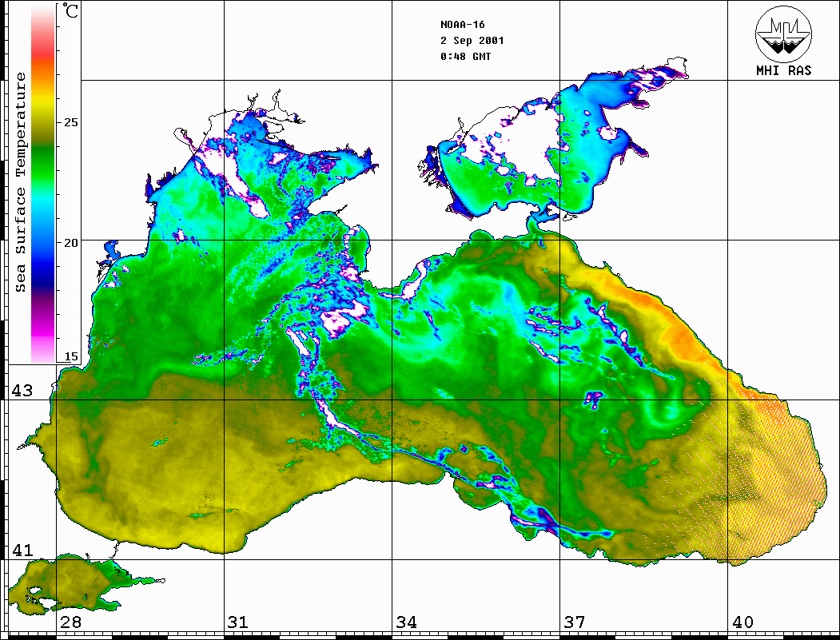
Task: Click longitude label 31
Action: coord(238,622)
